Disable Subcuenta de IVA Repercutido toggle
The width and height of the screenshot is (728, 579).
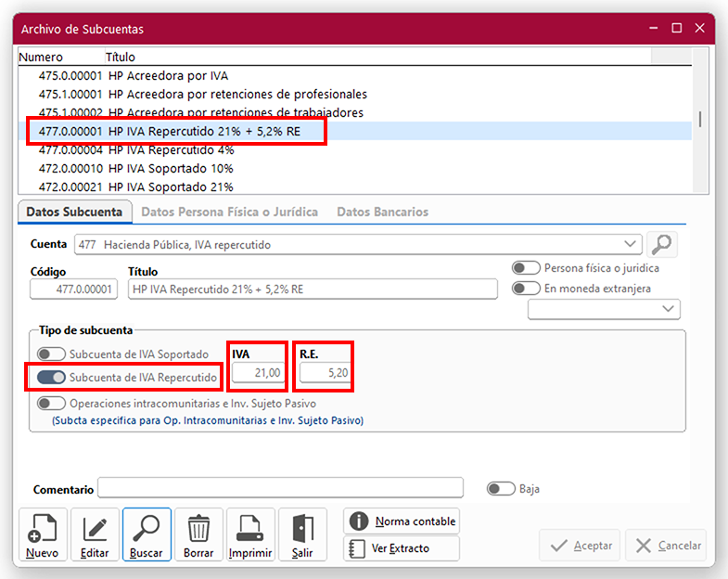click(52, 378)
